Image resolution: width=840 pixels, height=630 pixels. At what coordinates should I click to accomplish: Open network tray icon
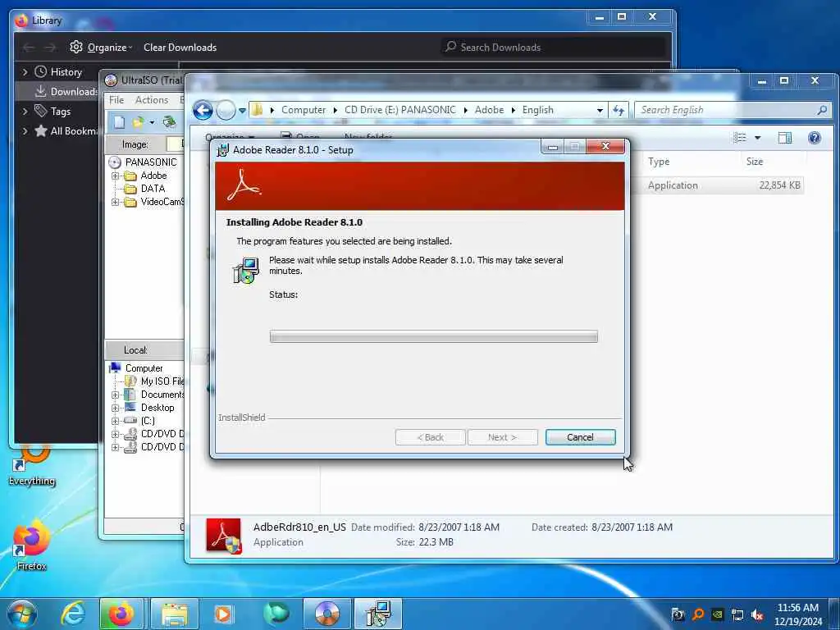pos(737,615)
